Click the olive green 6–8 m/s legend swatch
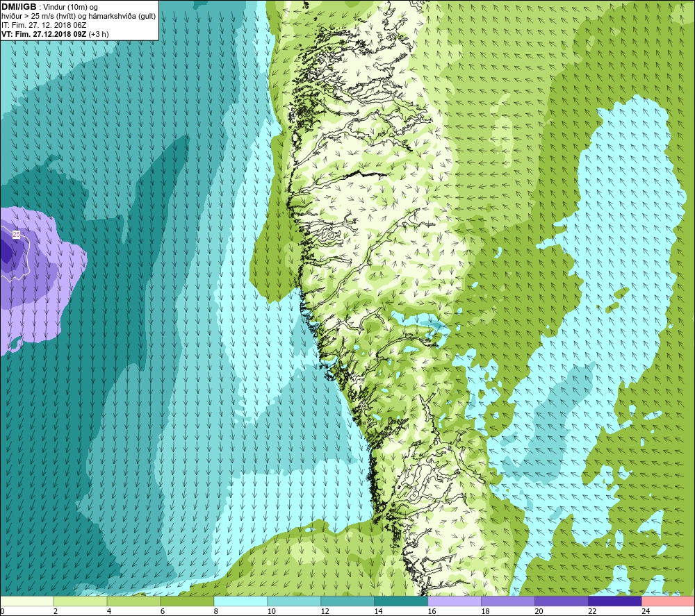Image resolution: width=695 pixels, height=616 pixels. coord(187,601)
